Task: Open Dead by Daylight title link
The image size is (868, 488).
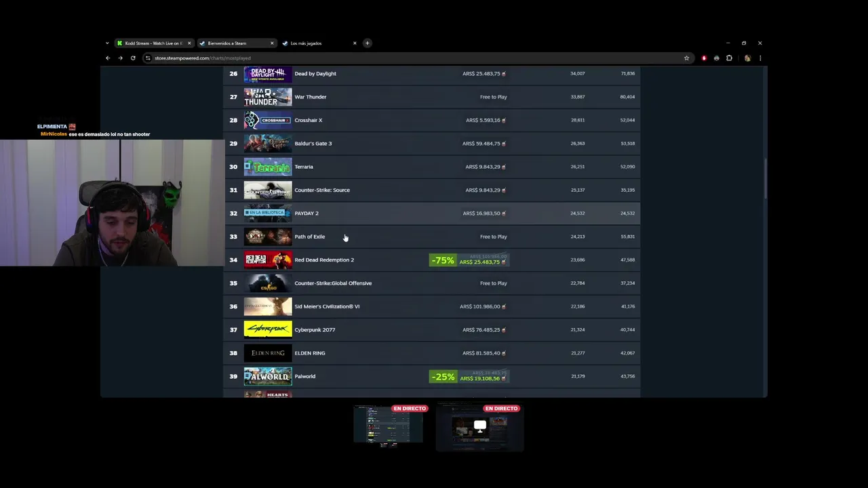Action: (315, 74)
